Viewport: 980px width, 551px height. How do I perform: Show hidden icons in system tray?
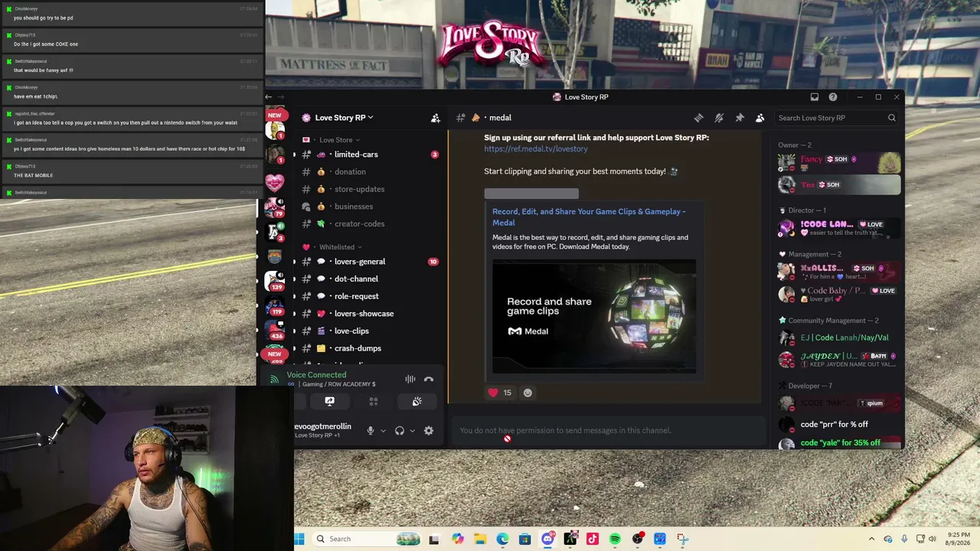871,539
